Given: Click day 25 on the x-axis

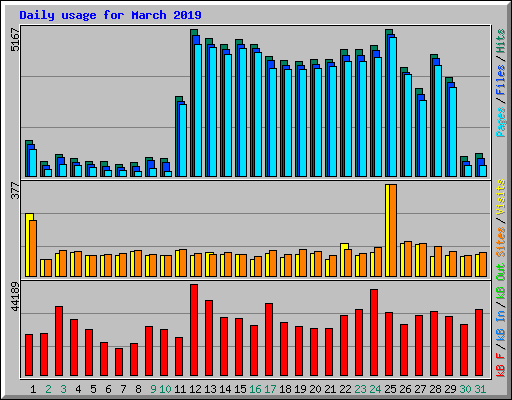Looking at the screenshot, I should pyautogui.click(x=390, y=389).
